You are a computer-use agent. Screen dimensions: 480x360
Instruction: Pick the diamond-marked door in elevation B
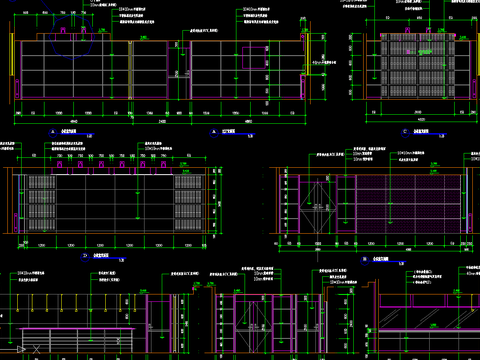pyautogui.click(x=317, y=207)
